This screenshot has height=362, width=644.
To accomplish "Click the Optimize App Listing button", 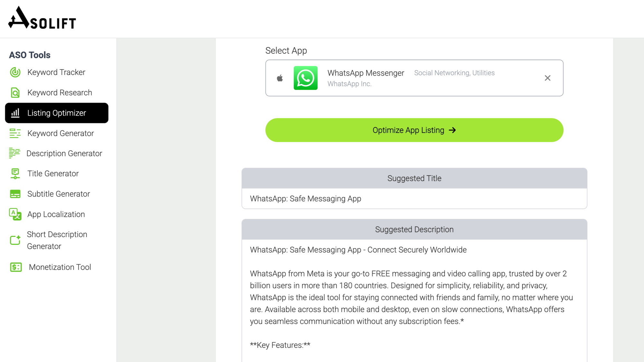I will coord(414,130).
